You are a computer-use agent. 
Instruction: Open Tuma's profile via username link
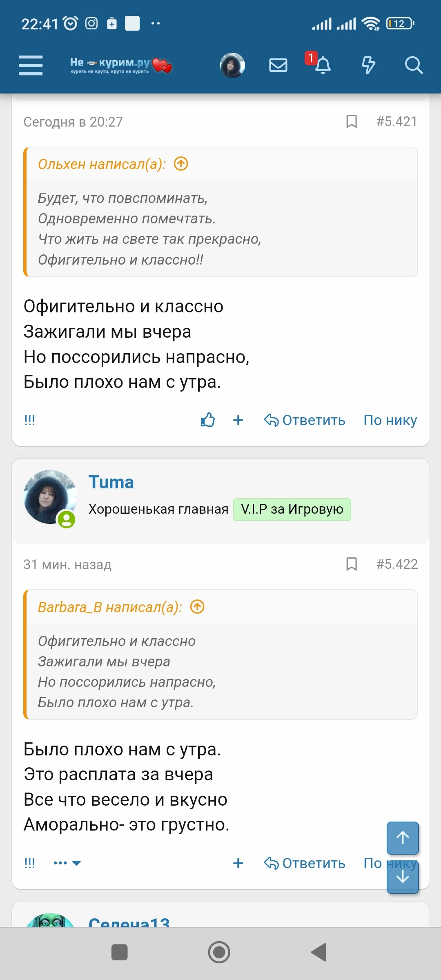click(x=111, y=482)
